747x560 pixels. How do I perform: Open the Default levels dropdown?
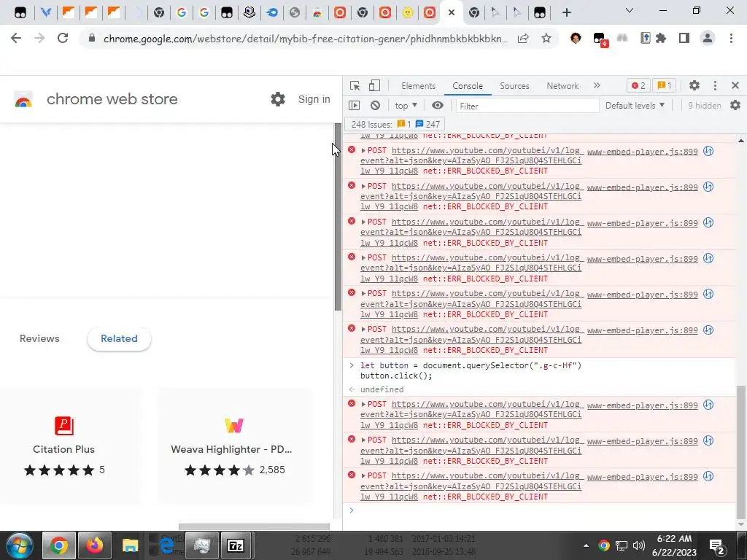635,106
